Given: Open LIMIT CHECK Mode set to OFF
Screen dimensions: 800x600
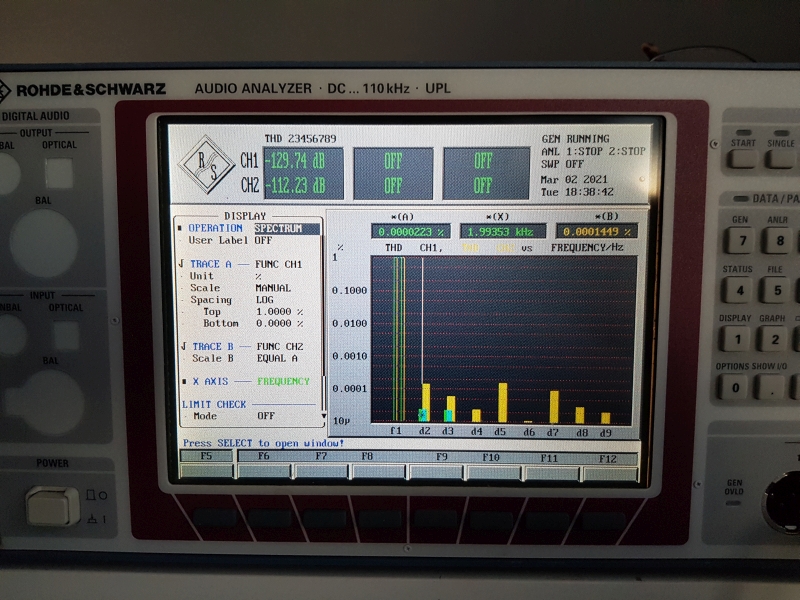Looking at the screenshot, I should (x=266, y=416).
